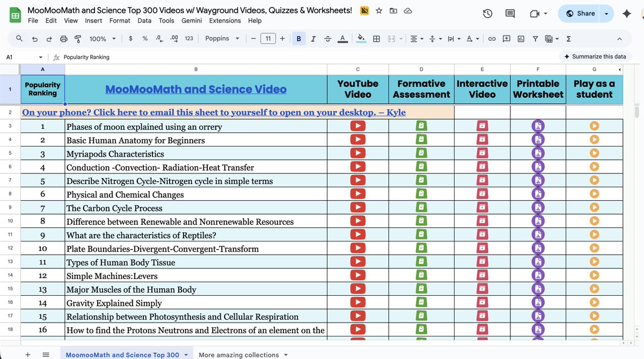Open the fill color picker
This screenshot has width=644, height=359.
click(x=361, y=39)
